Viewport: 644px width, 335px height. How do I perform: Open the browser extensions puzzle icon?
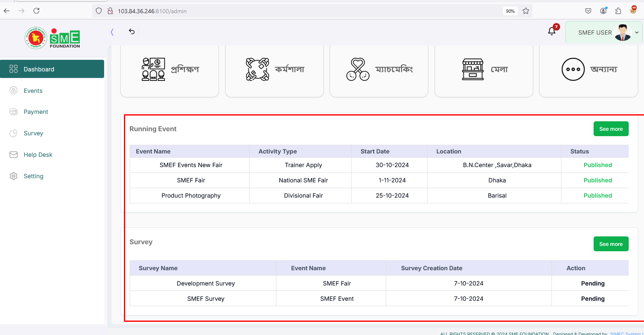coord(618,11)
